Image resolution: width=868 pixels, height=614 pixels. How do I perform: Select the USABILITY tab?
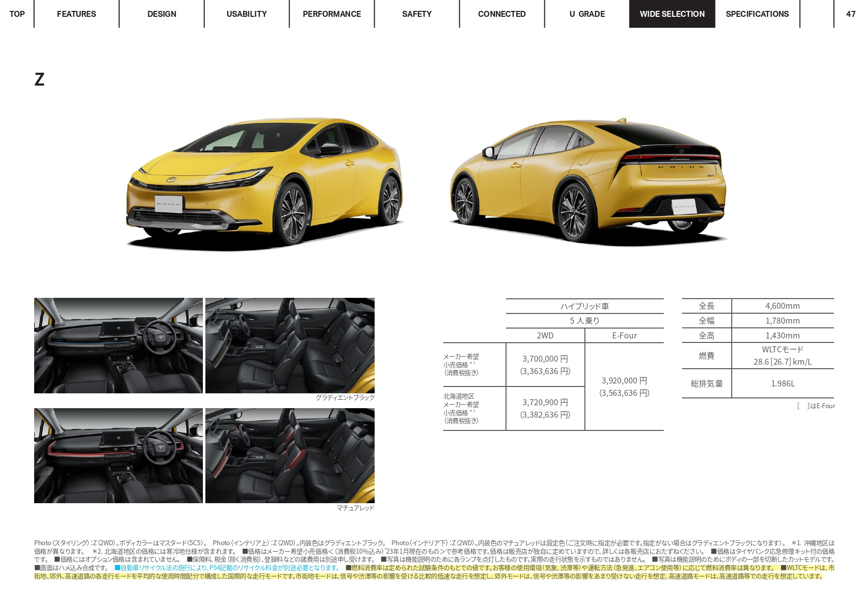tap(246, 14)
